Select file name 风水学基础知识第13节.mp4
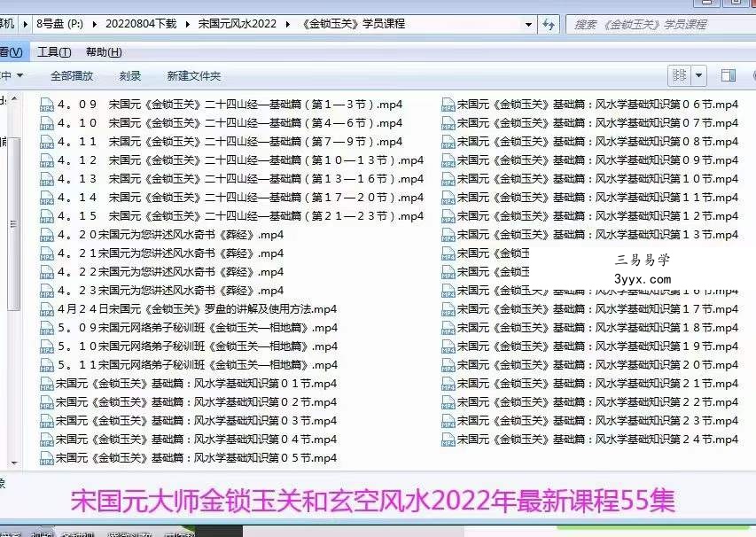This screenshot has width=756, height=537. [598, 235]
